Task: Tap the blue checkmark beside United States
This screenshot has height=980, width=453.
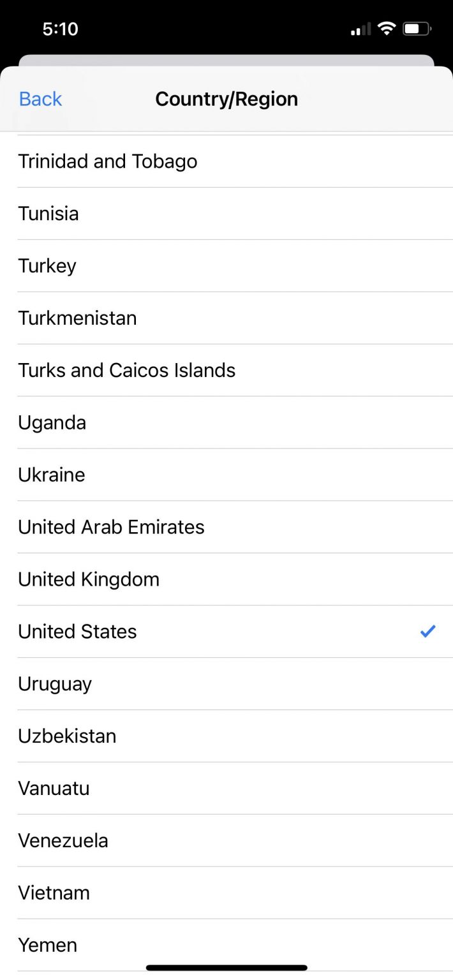Action: 427,631
